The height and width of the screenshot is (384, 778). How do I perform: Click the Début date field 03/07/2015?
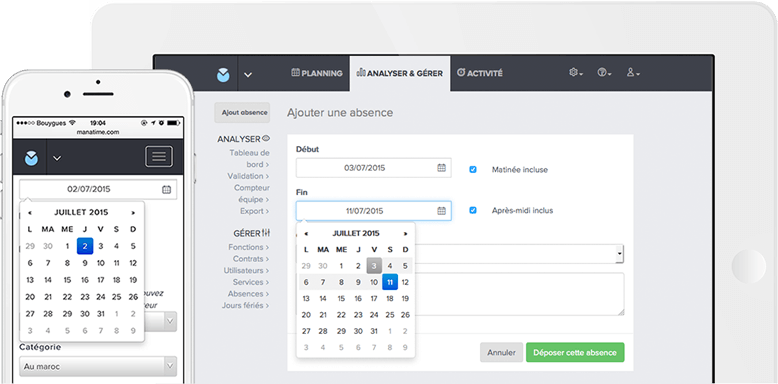[x=374, y=168]
